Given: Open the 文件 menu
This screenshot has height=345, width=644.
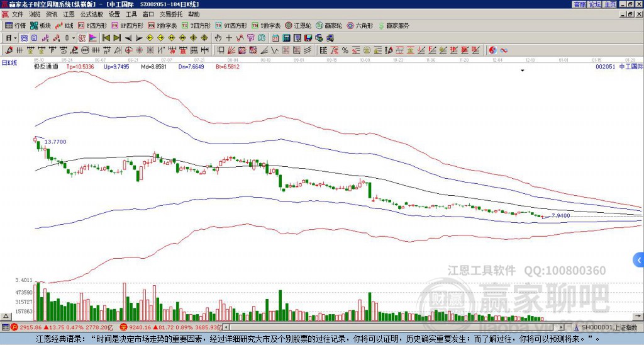Looking at the screenshot, I should click(17, 14).
